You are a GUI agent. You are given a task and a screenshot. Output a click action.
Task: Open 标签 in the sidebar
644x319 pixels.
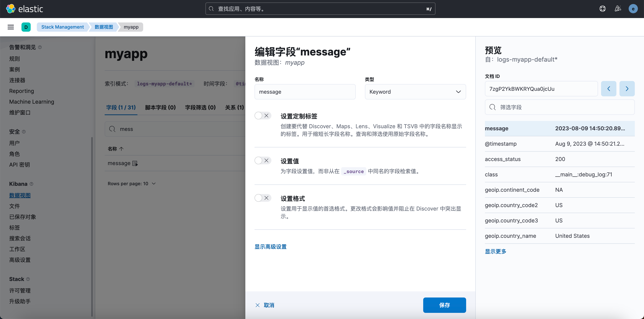(15, 228)
